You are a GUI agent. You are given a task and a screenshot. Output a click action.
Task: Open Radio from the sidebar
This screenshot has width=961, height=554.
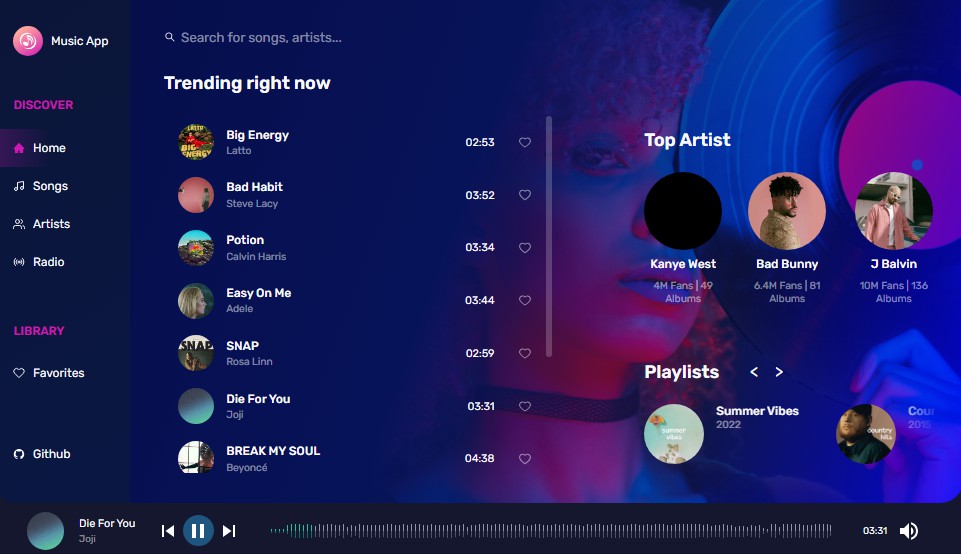39,262
